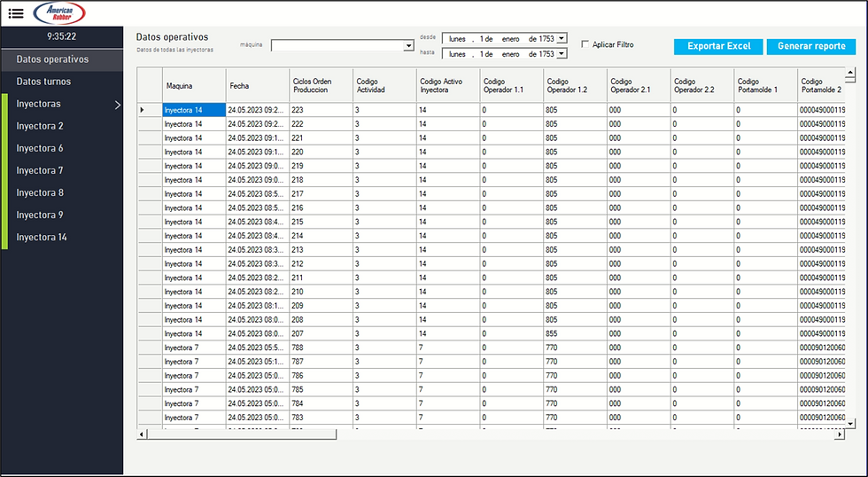Image resolution: width=868 pixels, height=477 pixels.
Task: Open Datos turnos in sidebar
Action: (x=62, y=82)
